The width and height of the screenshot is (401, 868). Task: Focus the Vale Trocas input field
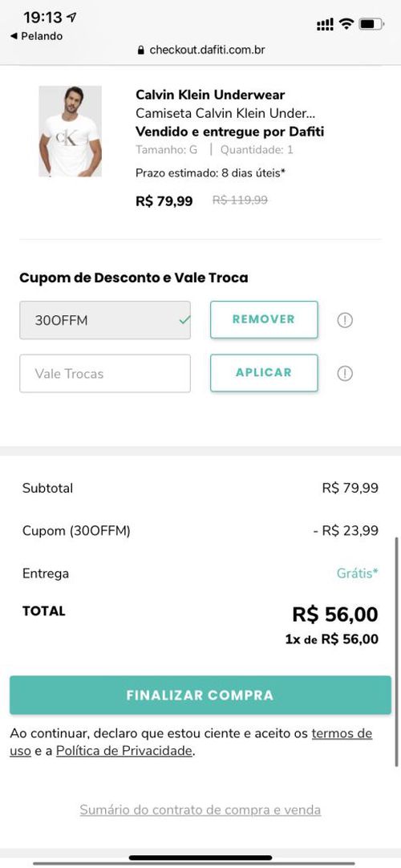pyautogui.click(x=105, y=374)
